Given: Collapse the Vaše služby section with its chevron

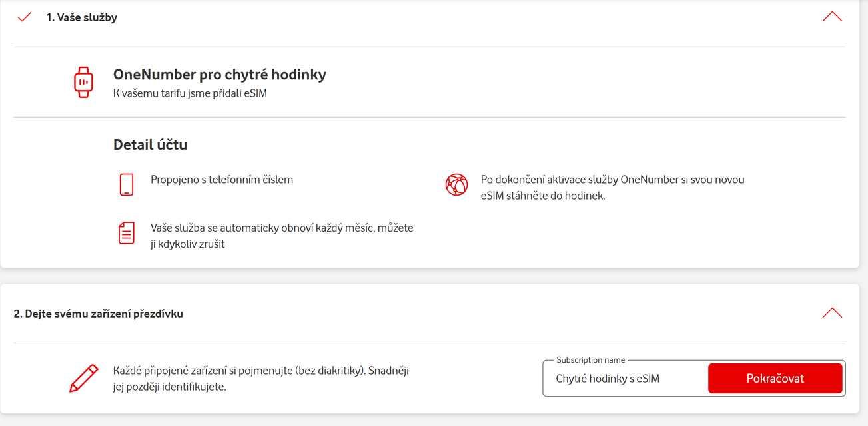Looking at the screenshot, I should point(832,17).
